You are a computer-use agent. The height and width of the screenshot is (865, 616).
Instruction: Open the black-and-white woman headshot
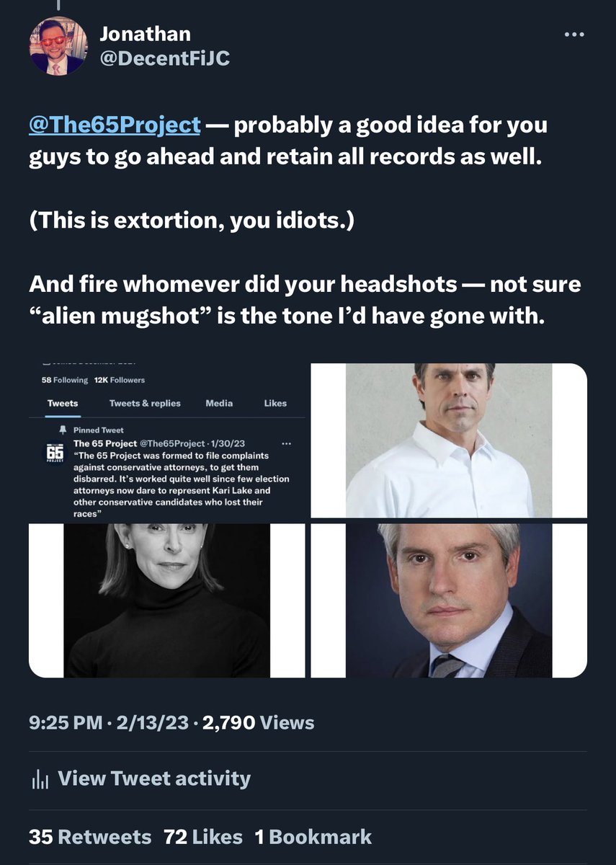(167, 600)
